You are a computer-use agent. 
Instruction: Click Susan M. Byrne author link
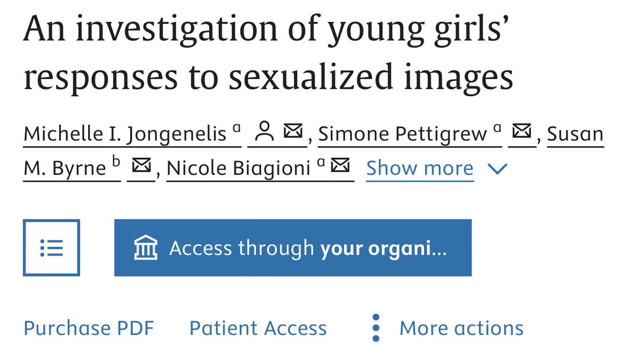[x=313, y=151]
